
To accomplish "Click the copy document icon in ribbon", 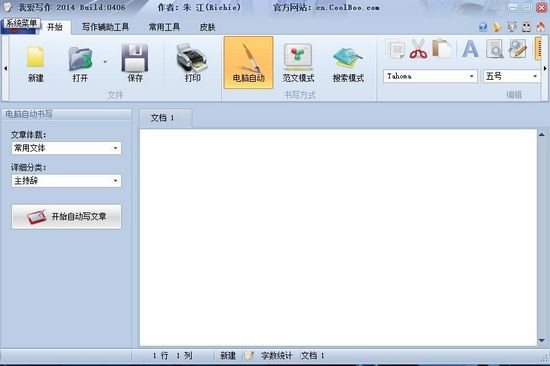I will click(x=396, y=49).
